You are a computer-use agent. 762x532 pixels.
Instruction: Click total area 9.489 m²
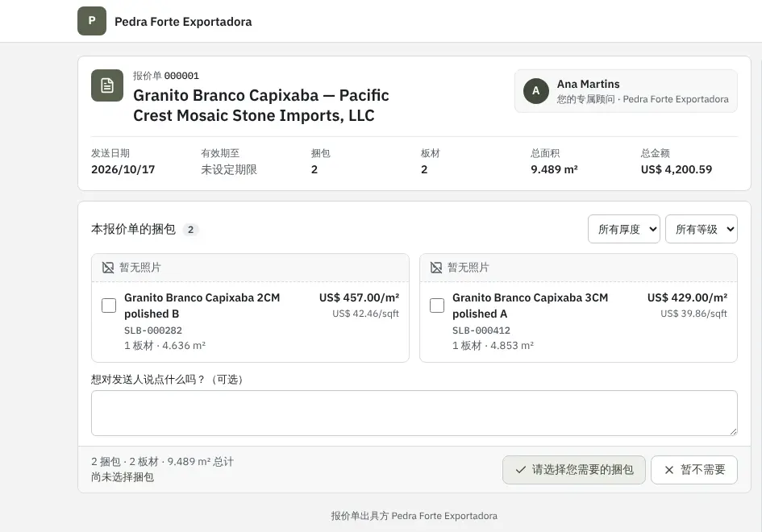(x=554, y=169)
